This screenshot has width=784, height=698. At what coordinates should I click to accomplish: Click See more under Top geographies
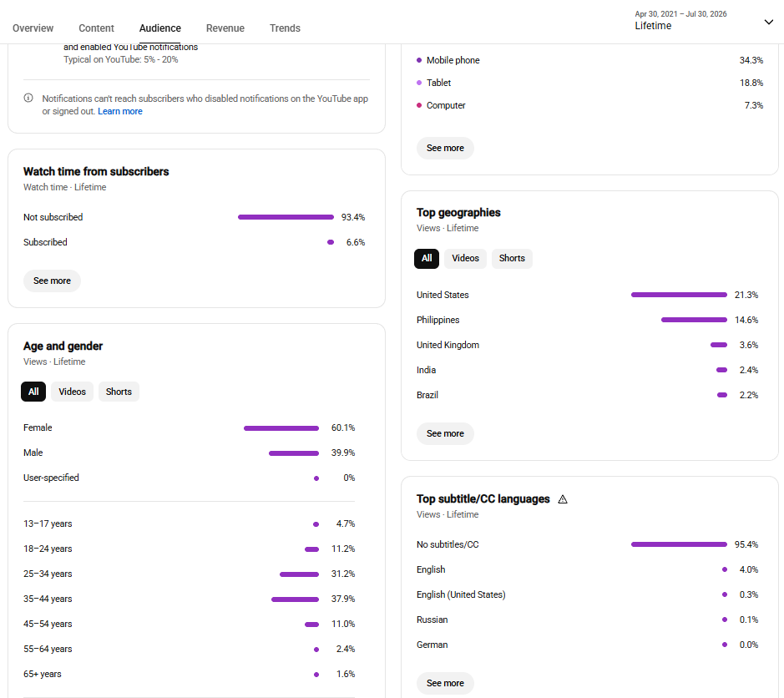(x=445, y=433)
